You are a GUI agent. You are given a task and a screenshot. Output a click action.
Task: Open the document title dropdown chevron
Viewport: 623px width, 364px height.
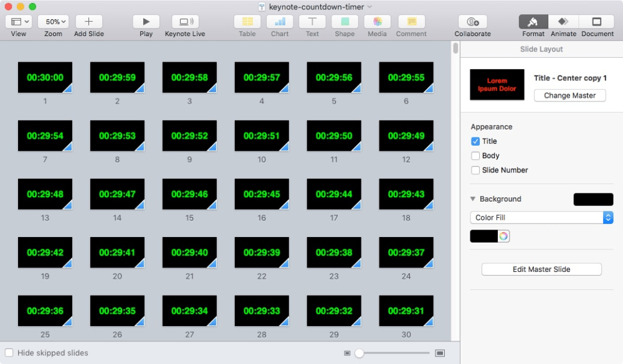369,7
